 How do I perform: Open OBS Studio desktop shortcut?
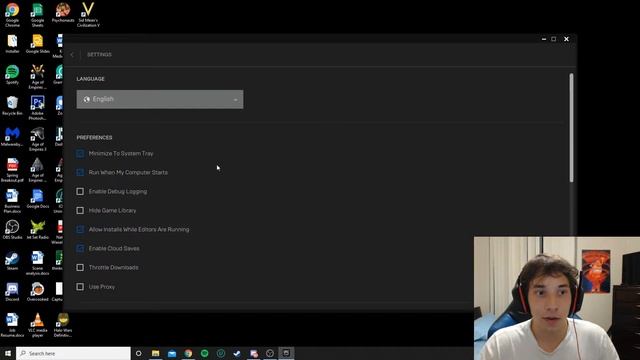pyautogui.click(x=12, y=230)
